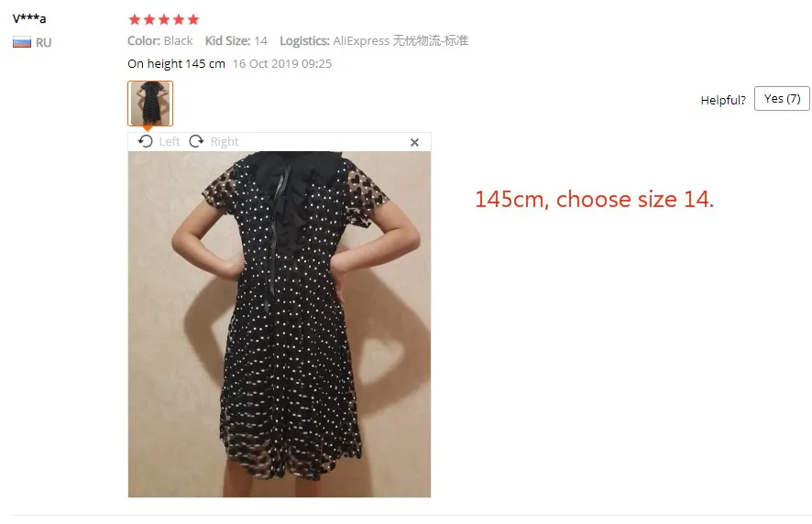Click the rotate right arrow icon
The width and height of the screenshot is (812, 524).
tap(196, 141)
